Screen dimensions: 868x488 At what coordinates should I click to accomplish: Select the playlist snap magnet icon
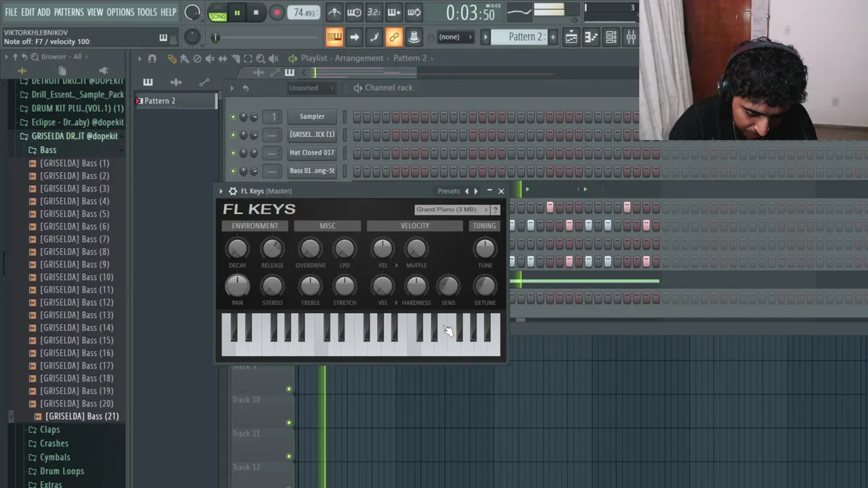(x=152, y=59)
